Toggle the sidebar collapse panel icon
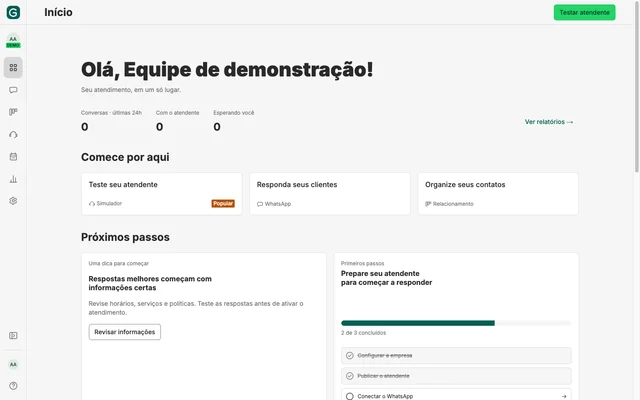The height and width of the screenshot is (400, 640). (x=13, y=336)
